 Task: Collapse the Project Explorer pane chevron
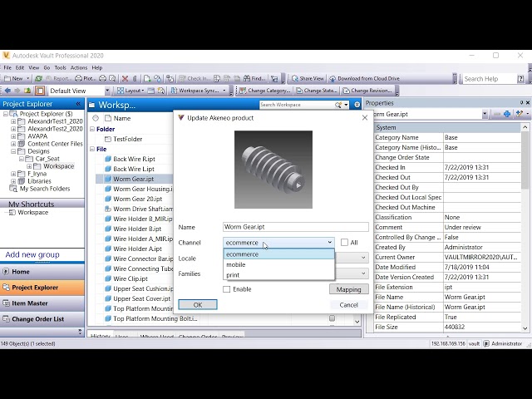click(78, 104)
